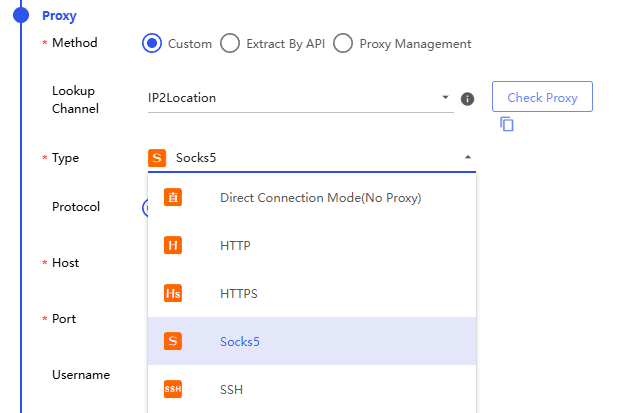Click the blue Proxy step marker dot

21,15
